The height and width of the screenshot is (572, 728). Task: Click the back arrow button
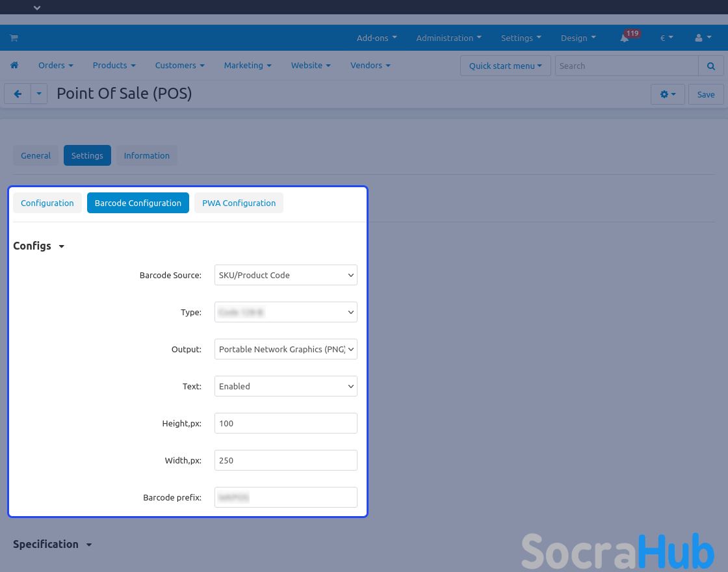[x=18, y=94]
